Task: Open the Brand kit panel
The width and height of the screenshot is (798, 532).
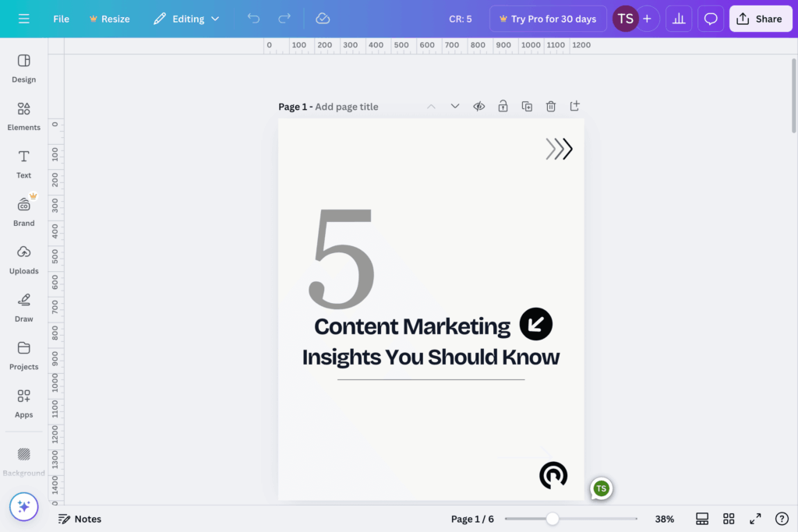Action: pyautogui.click(x=23, y=211)
